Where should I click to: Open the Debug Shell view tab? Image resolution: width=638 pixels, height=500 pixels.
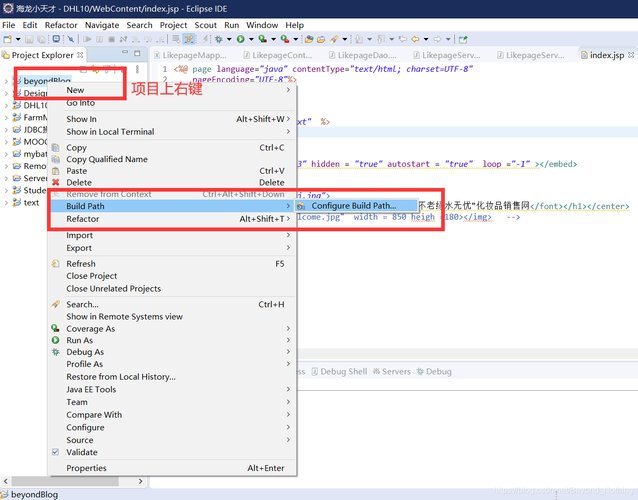[339, 371]
